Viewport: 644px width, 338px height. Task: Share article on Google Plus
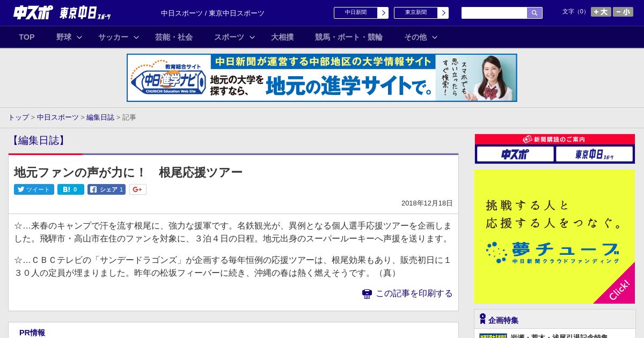click(x=138, y=189)
